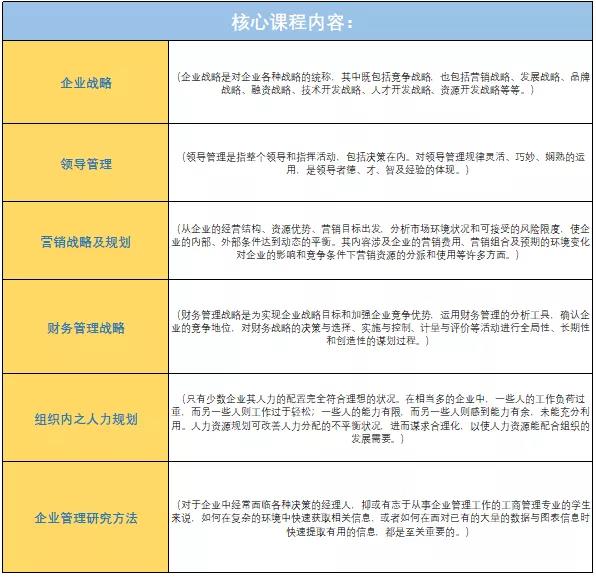The height and width of the screenshot is (577, 596).
Task: Click the 人力规划 description paragraph
Action: 380,419
